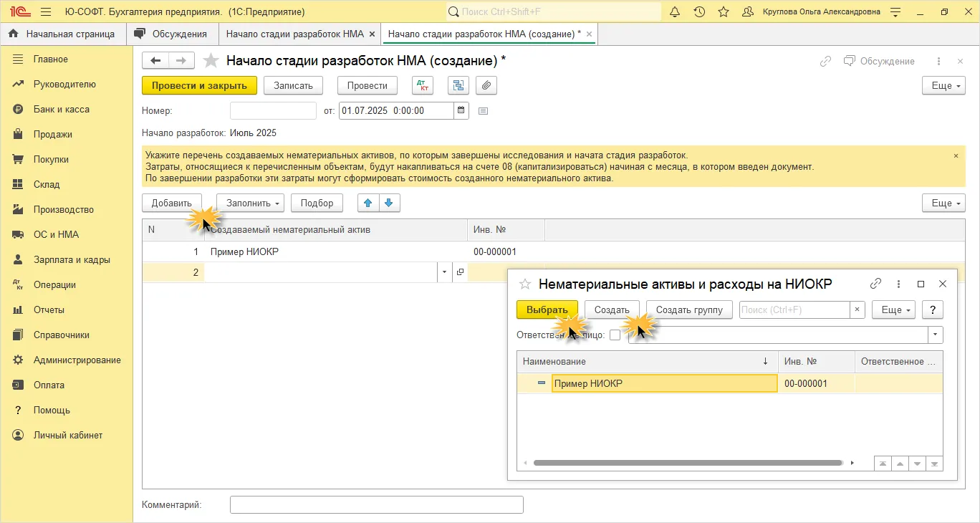Click Выбрать in the НИОКР dialog
The width and height of the screenshot is (980, 523).
tap(547, 310)
